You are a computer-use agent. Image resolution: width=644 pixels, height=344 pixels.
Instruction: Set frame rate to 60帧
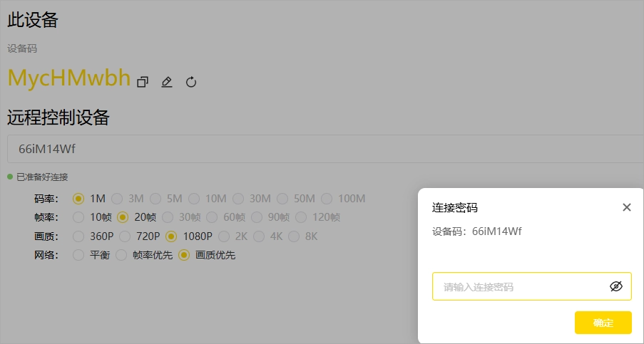coord(213,217)
